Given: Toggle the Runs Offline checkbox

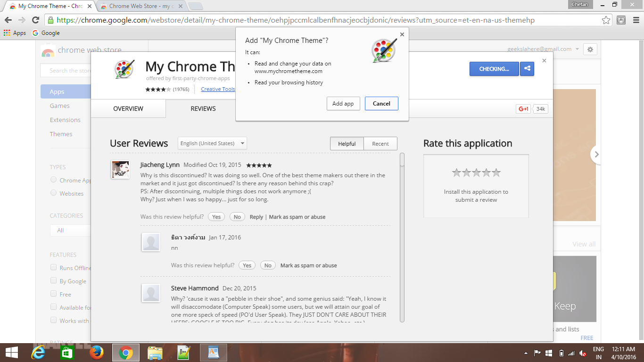Looking at the screenshot, I should pos(53,267).
